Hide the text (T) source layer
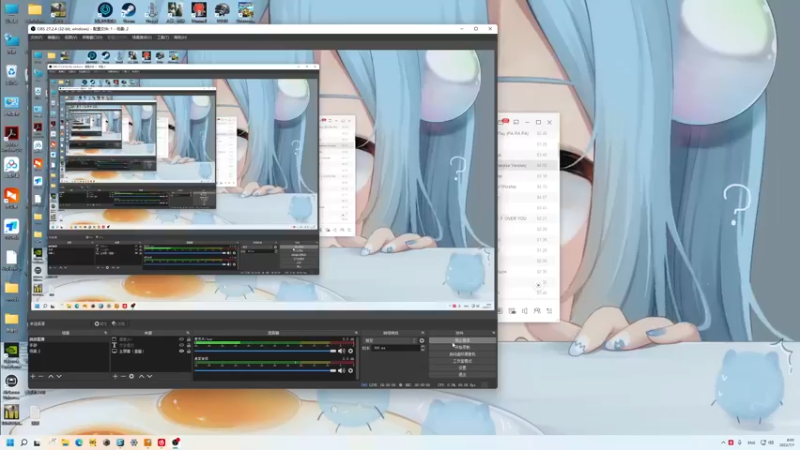The image size is (800, 450). (x=181, y=345)
